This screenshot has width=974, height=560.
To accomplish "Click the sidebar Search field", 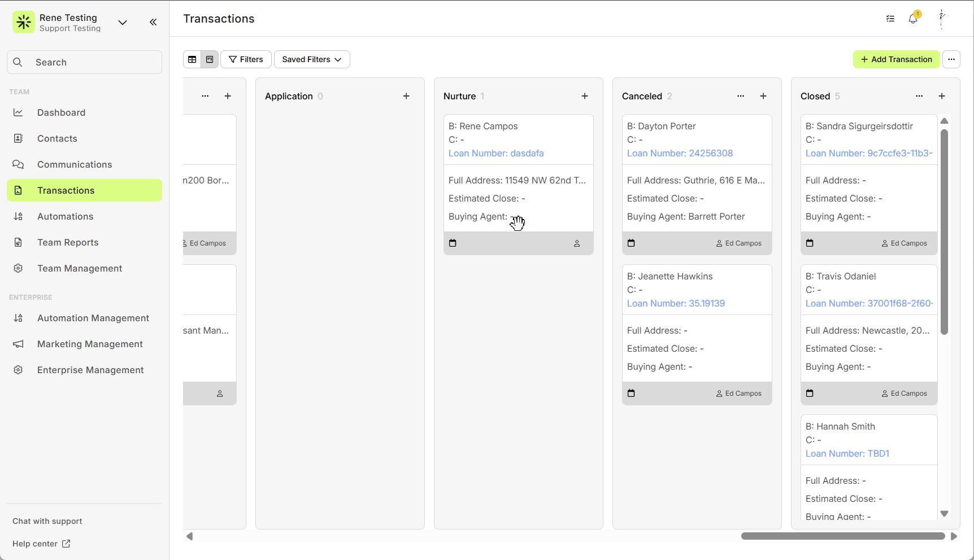I will [x=85, y=62].
